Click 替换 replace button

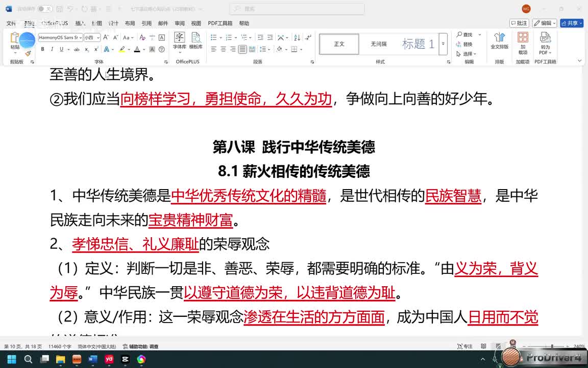point(464,44)
